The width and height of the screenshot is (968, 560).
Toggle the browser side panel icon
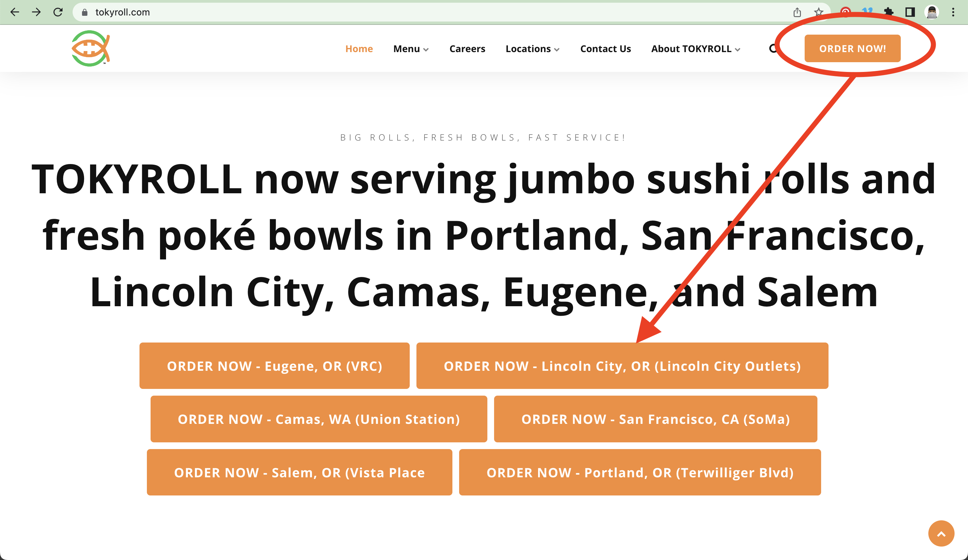tap(910, 12)
